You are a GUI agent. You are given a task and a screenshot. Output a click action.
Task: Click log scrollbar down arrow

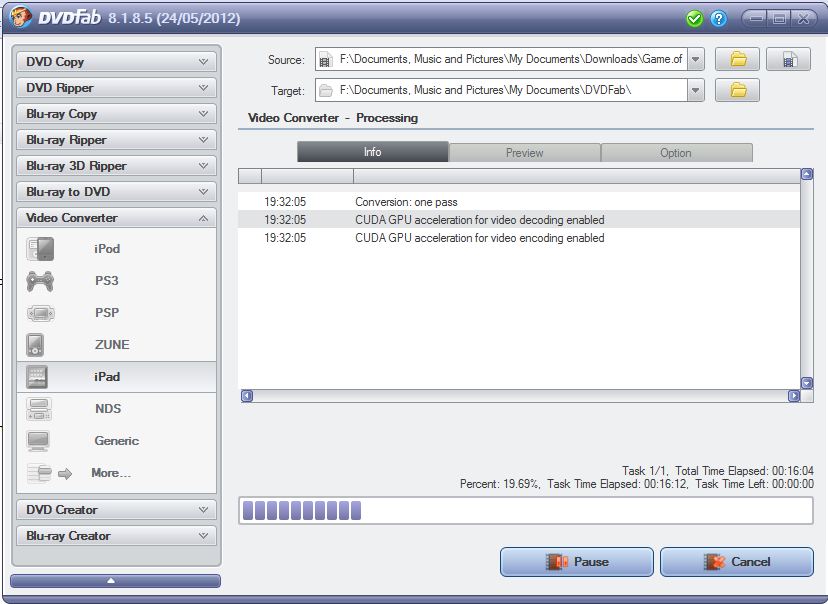[807, 383]
